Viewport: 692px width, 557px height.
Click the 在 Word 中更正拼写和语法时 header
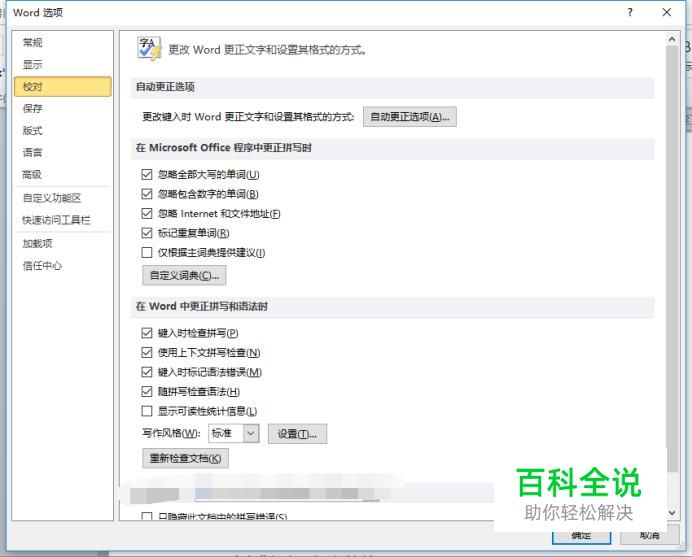[202, 306]
